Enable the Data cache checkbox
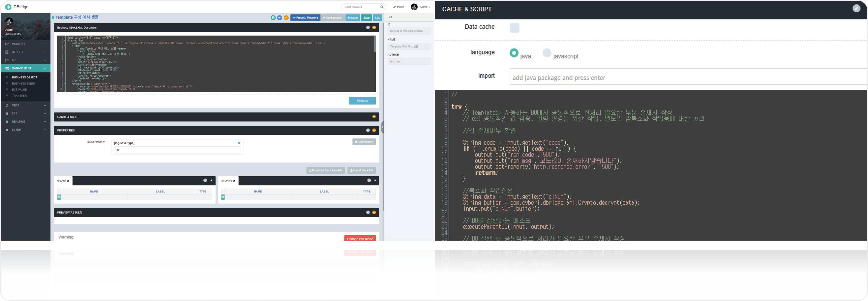Screen dimensions: 868x301 click(x=514, y=28)
